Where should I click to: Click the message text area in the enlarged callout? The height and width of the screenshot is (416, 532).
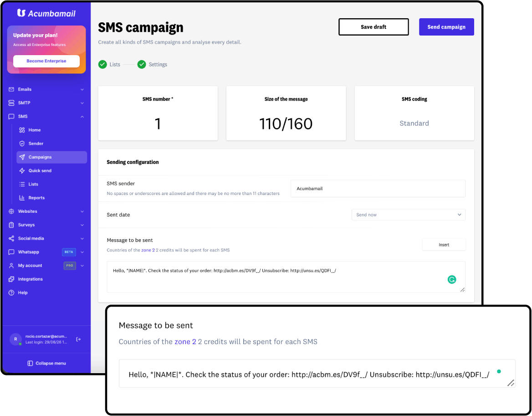tap(317, 374)
